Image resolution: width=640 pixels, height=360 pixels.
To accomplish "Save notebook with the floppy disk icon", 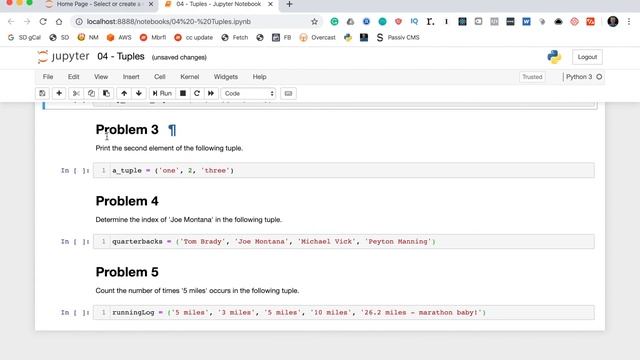I will tap(42, 93).
